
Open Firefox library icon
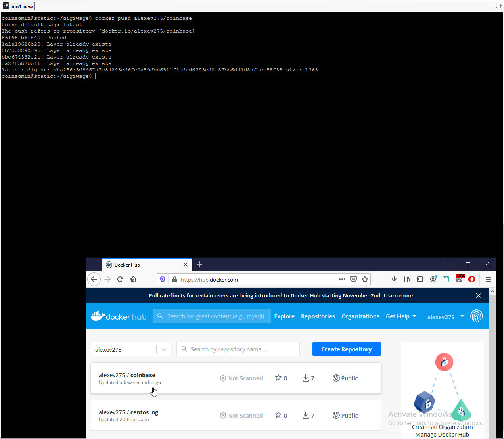coord(407,279)
